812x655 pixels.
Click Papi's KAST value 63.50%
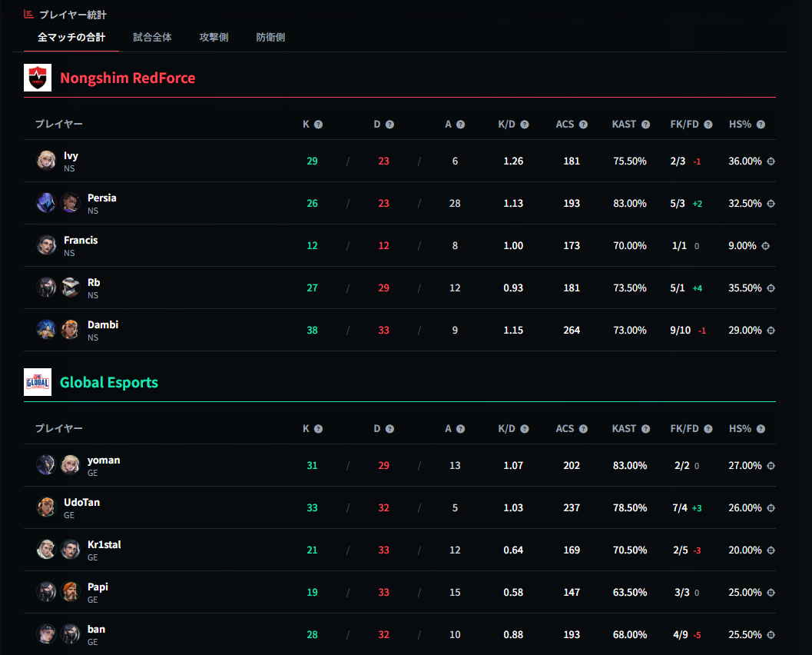point(630,592)
